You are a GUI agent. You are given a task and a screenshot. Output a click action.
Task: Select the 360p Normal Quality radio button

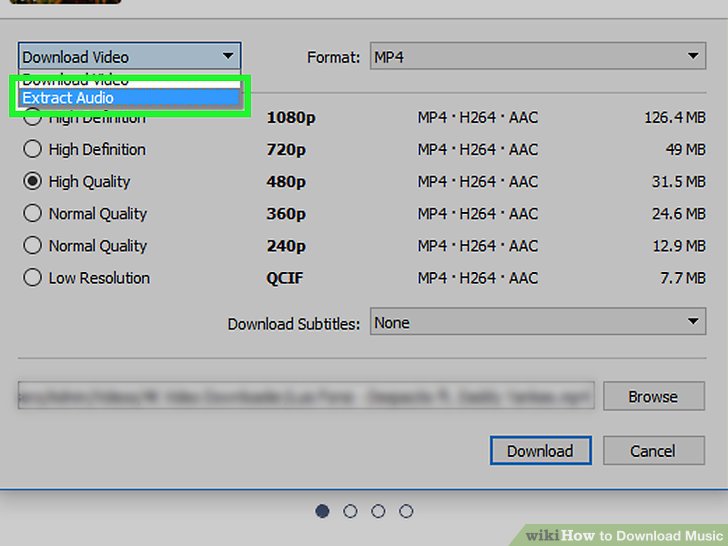click(x=32, y=213)
